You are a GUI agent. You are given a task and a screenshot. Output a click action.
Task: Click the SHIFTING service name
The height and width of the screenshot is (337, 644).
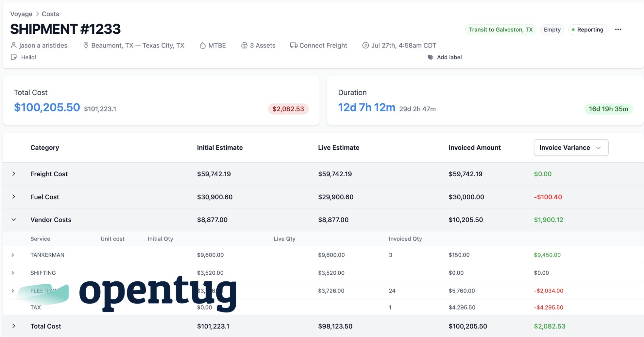tap(43, 273)
